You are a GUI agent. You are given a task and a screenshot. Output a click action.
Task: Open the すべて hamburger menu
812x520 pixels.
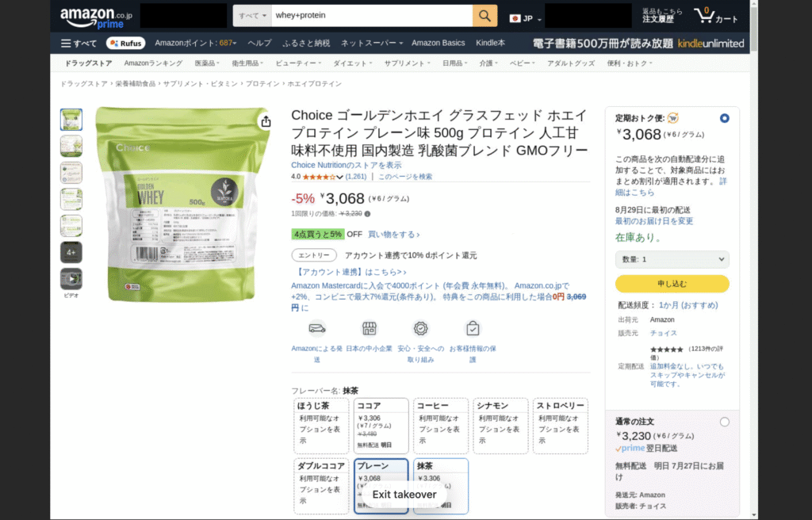(x=79, y=43)
